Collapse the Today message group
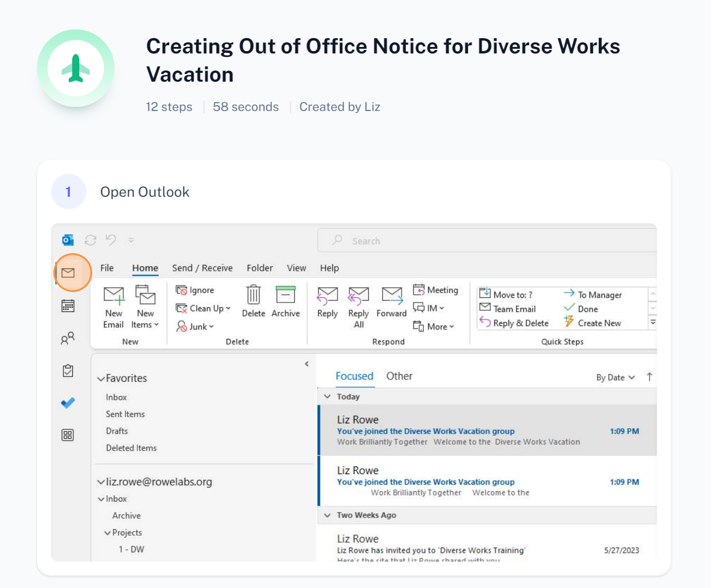 (x=328, y=397)
